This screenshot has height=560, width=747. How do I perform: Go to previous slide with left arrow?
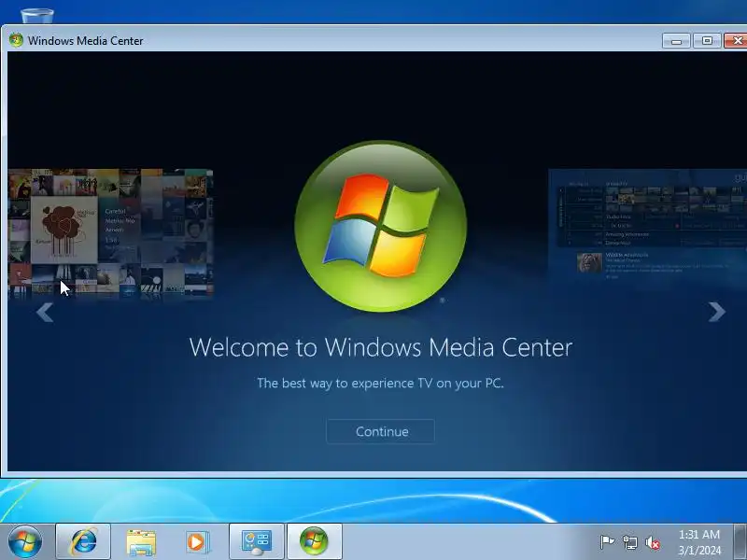[45, 313]
